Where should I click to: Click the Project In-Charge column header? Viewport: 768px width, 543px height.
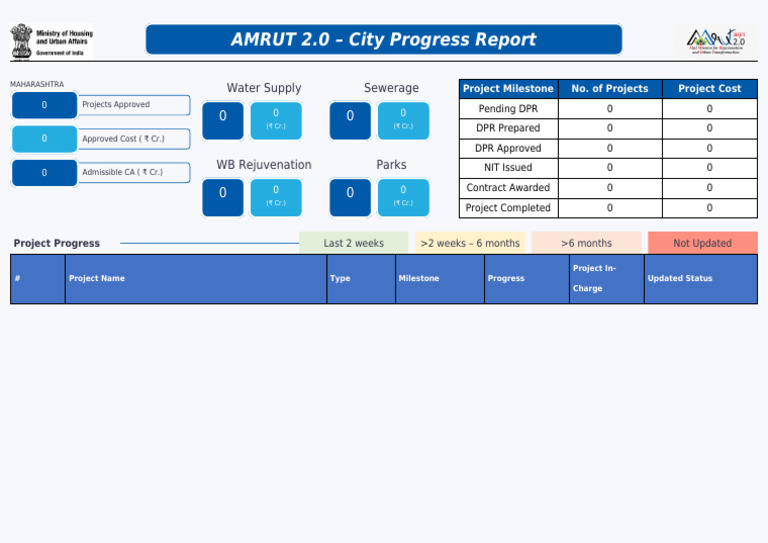[607, 279]
